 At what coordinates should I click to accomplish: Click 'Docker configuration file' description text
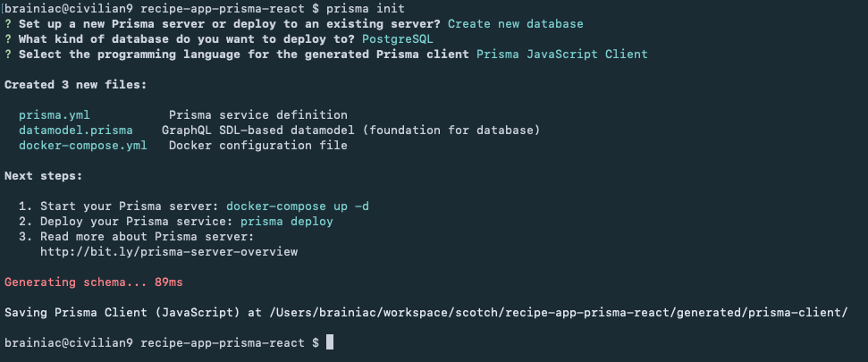(x=258, y=146)
